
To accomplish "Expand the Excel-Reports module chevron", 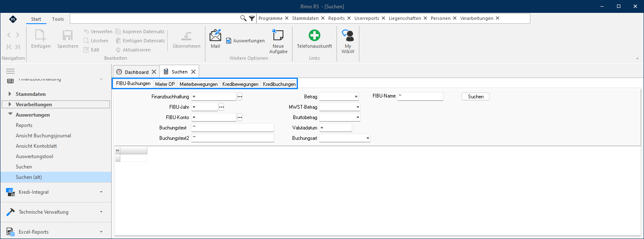I will tap(101, 232).
